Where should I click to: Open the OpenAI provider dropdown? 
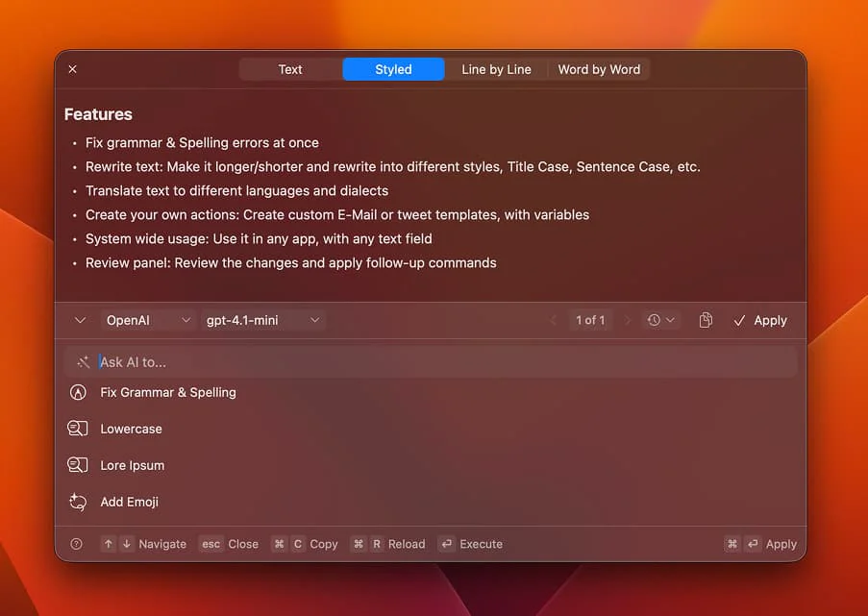pos(142,320)
